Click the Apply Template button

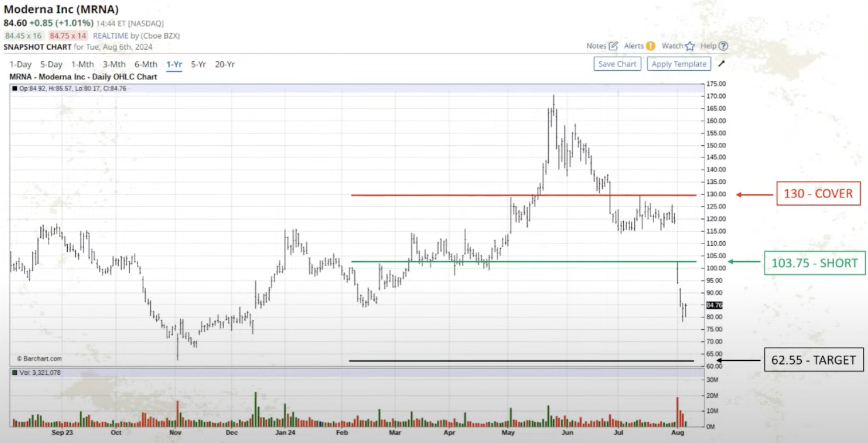coord(679,64)
